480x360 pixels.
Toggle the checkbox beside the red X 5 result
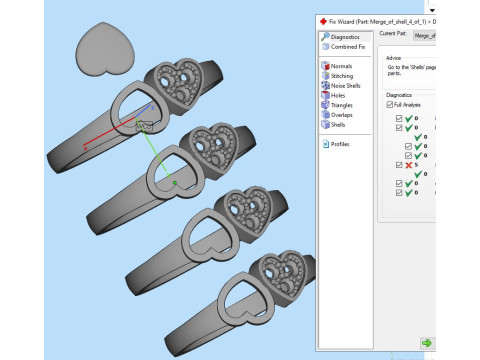[x=399, y=165]
